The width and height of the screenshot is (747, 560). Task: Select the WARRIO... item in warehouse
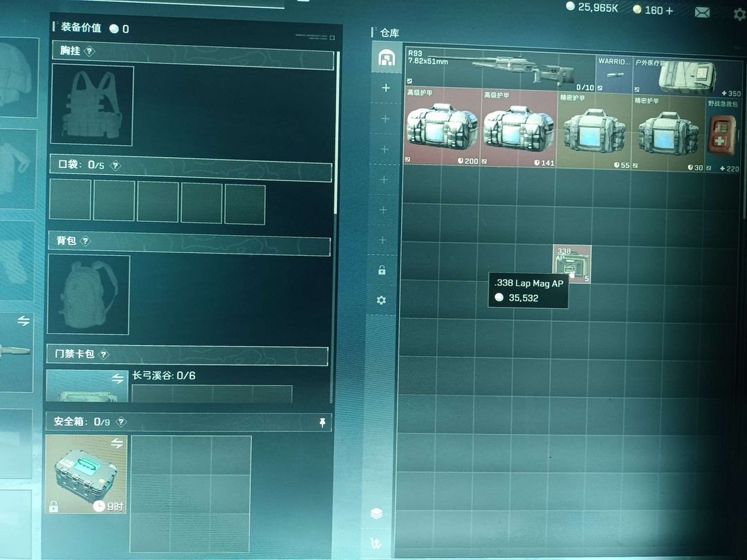click(x=615, y=73)
